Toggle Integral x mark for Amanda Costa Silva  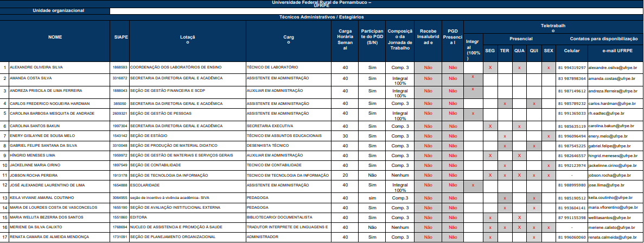tap(473, 77)
